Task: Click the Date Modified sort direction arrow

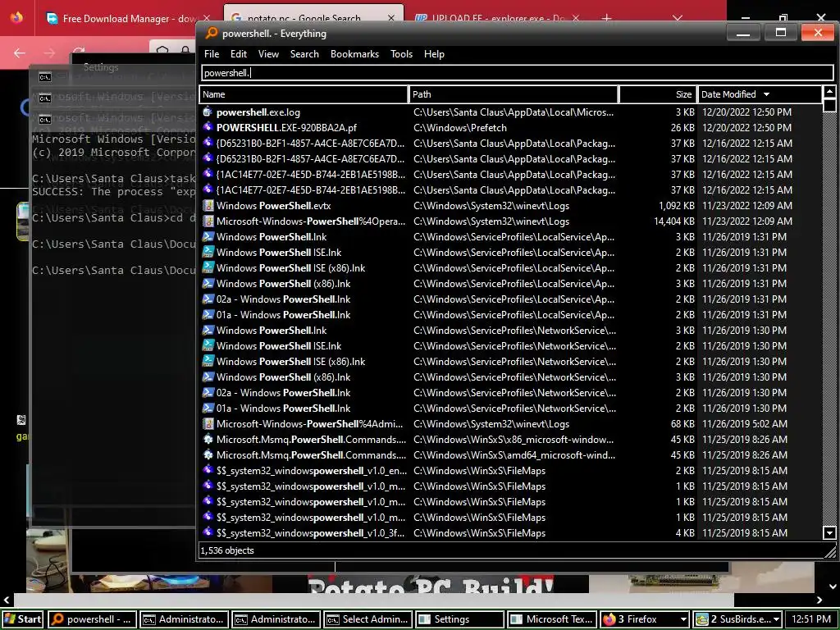Action: pos(767,94)
